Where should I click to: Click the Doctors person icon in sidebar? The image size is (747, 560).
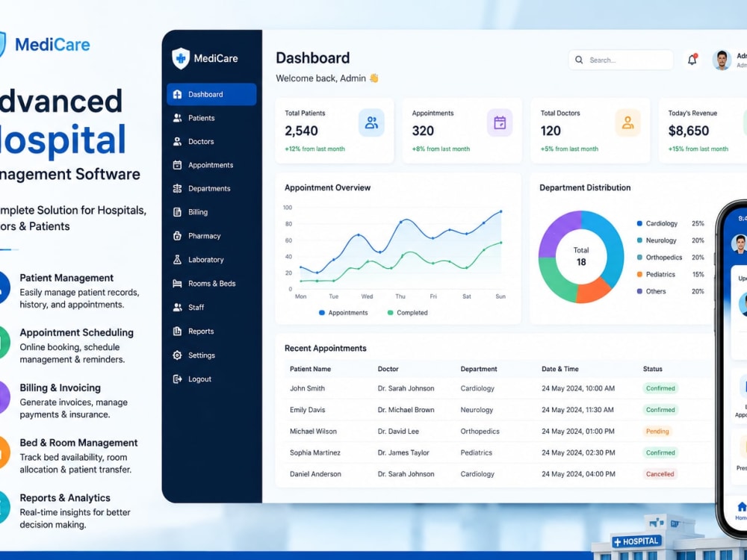177,141
